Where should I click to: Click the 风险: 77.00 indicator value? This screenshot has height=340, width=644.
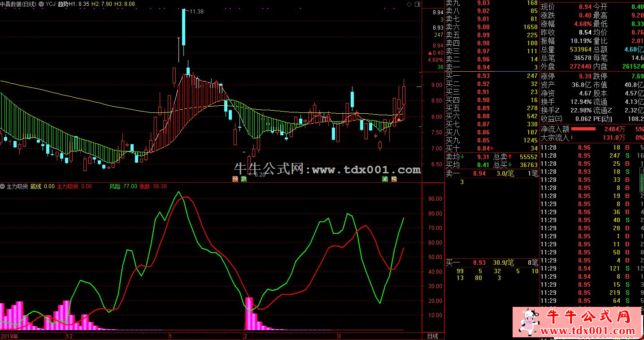point(123,186)
